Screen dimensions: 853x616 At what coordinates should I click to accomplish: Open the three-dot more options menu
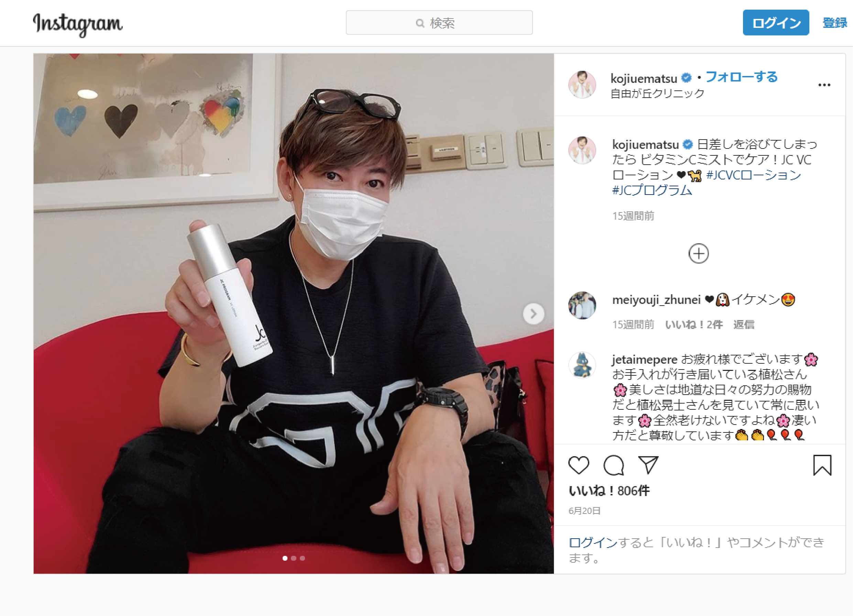click(824, 85)
